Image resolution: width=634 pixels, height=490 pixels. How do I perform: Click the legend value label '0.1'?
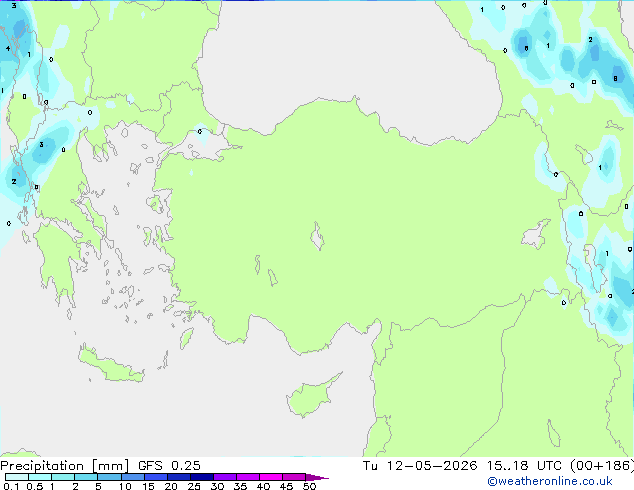[11, 486]
